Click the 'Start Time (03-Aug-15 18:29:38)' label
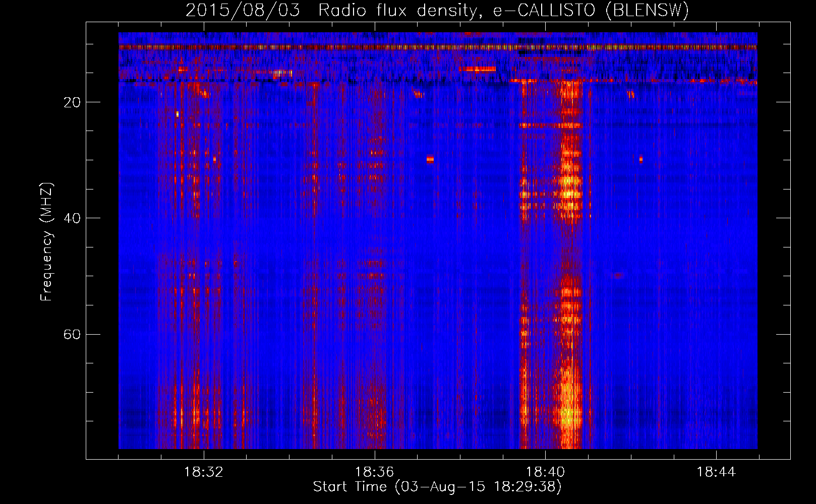This screenshot has width=816, height=504. 437,487
